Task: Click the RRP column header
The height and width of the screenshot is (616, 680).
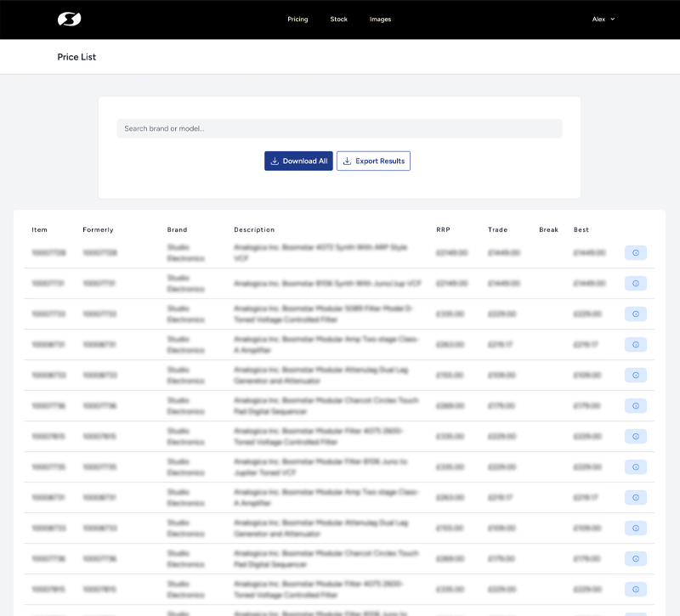Action: pyautogui.click(x=443, y=229)
